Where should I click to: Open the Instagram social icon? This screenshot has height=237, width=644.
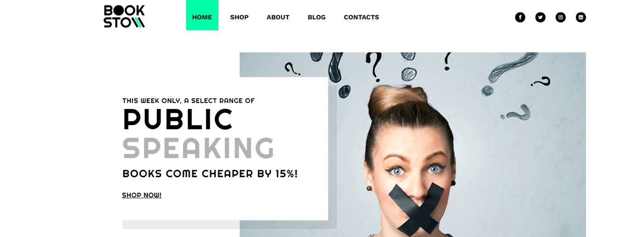[560, 17]
